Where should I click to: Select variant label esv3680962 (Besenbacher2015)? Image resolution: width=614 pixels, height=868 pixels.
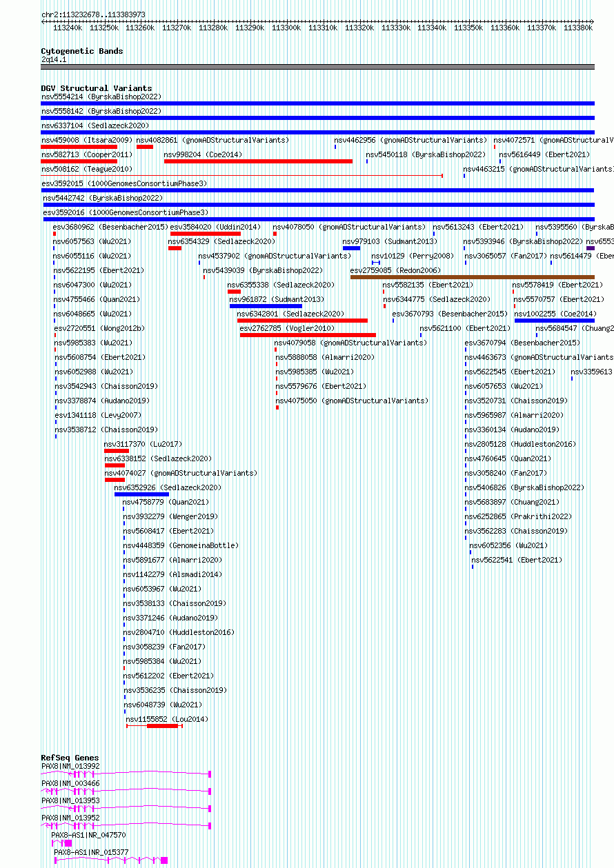[111, 227]
